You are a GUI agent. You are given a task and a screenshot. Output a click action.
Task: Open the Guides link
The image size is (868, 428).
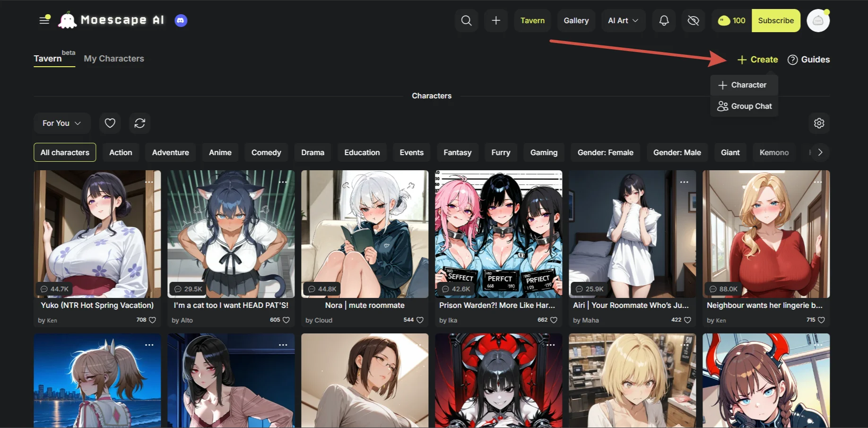[x=808, y=59]
